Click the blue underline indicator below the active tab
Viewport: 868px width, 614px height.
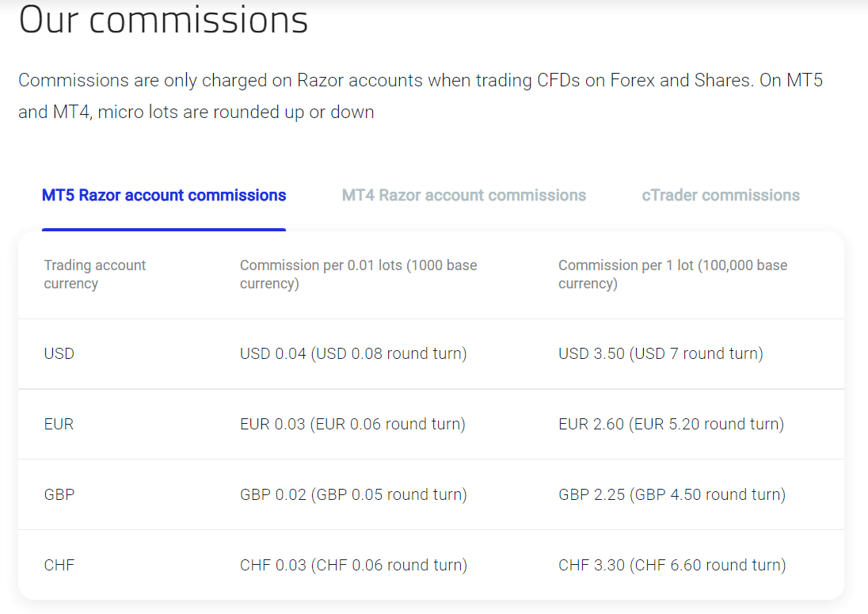click(164, 228)
